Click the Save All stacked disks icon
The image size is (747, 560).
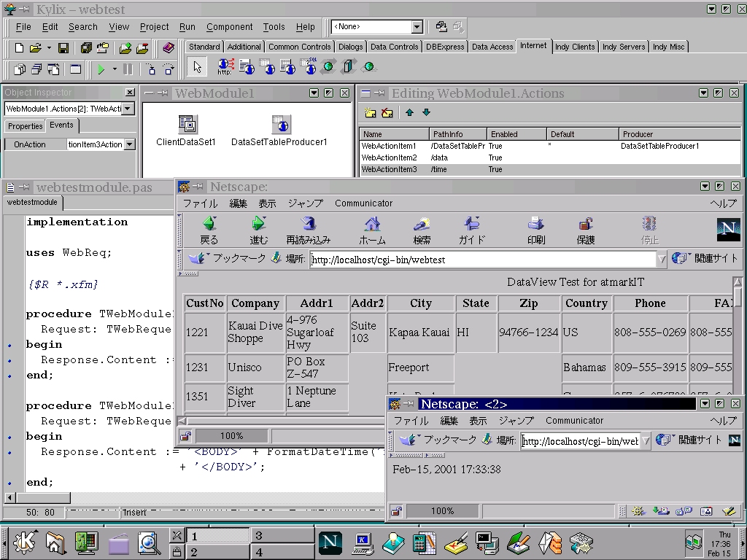click(x=86, y=47)
